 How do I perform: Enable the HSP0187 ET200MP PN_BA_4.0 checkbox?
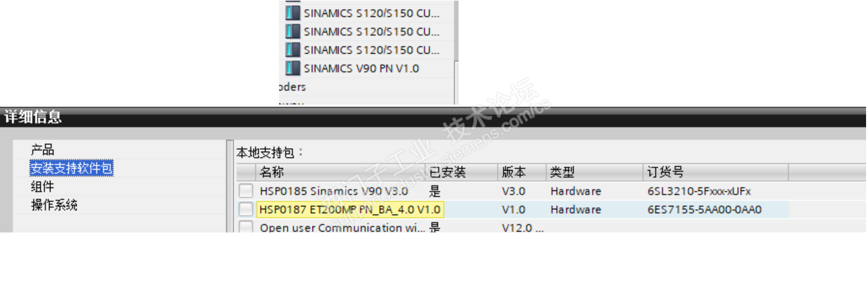[245, 209]
